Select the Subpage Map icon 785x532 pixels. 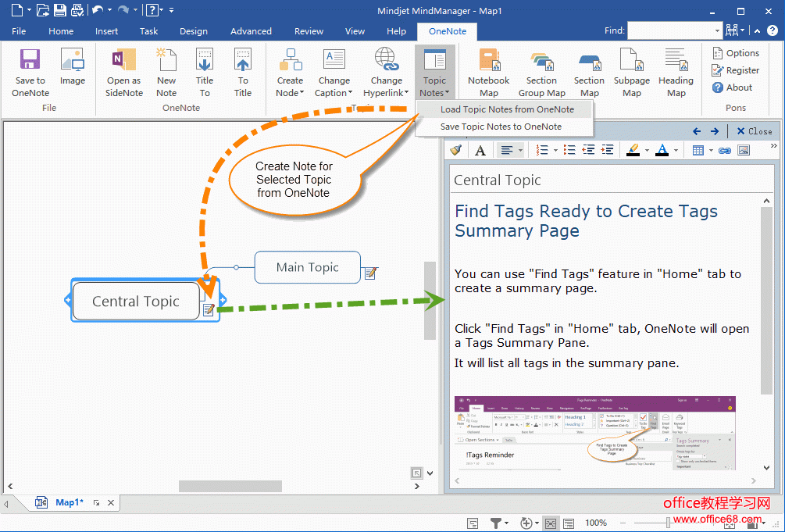click(631, 72)
